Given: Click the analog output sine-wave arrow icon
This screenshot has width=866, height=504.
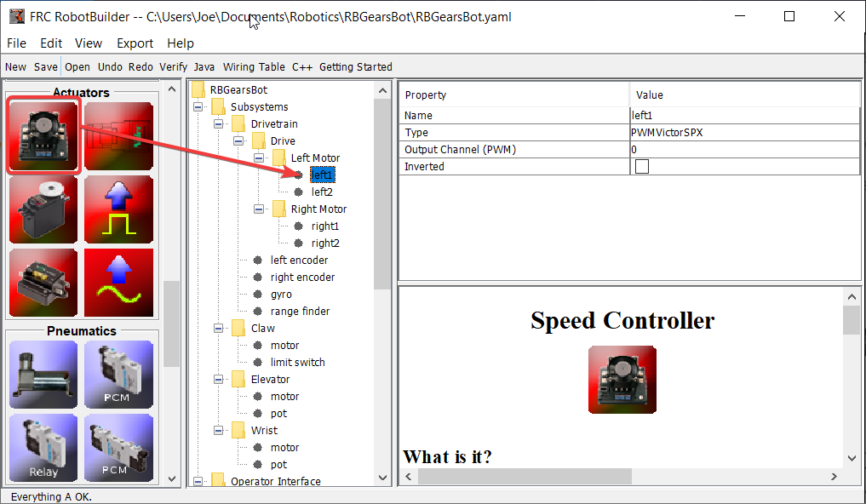Looking at the screenshot, I should [x=118, y=282].
